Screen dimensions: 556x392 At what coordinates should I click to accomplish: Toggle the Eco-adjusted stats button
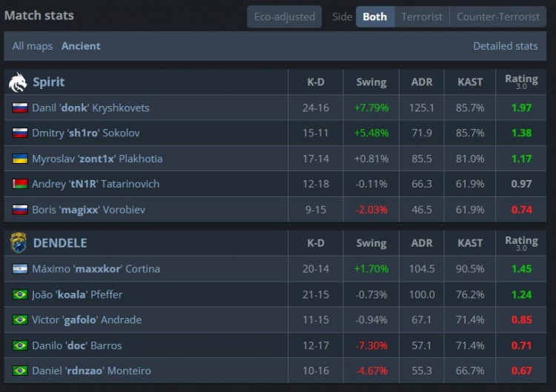point(285,16)
